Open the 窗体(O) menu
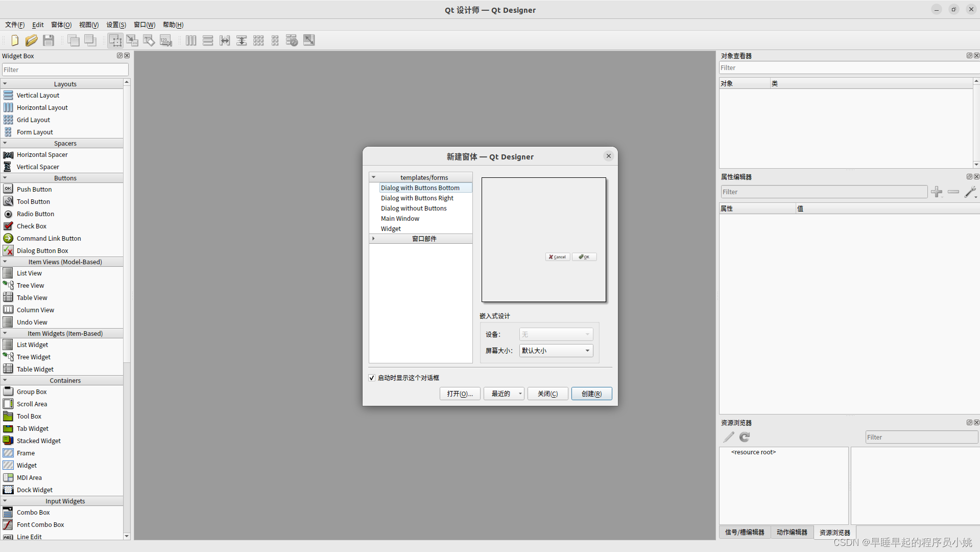 coord(61,25)
